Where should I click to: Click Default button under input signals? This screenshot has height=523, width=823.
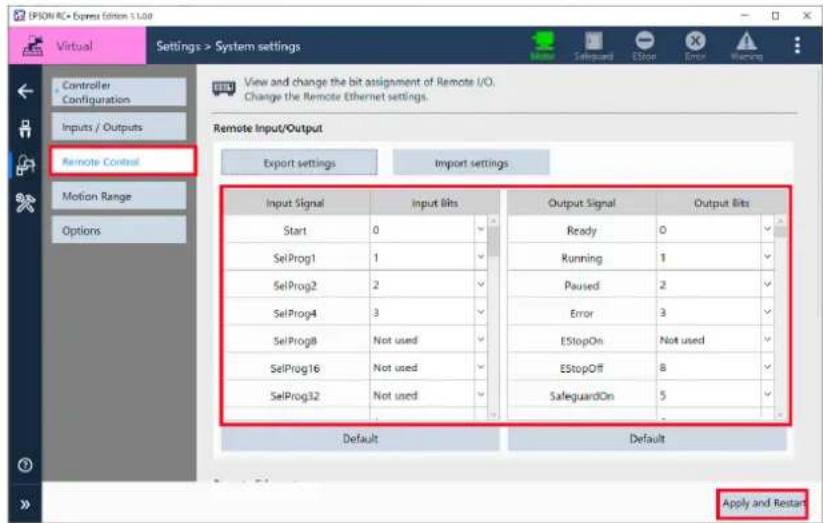pos(360,438)
